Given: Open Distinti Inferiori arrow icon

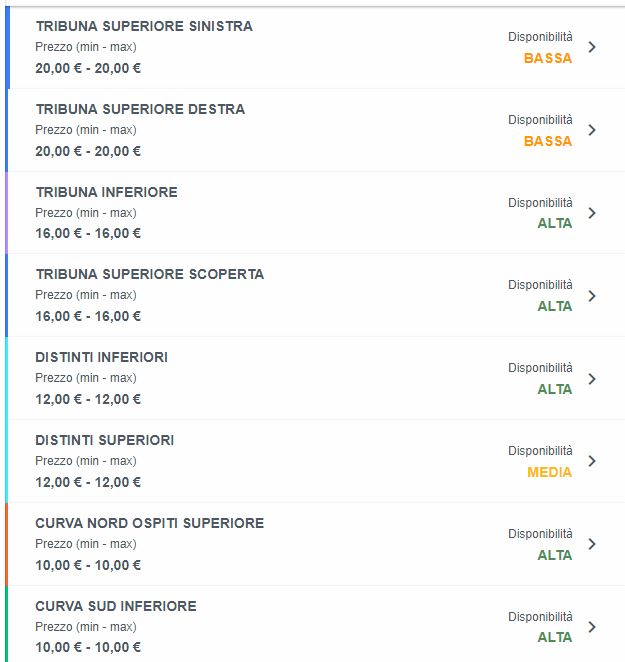Looking at the screenshot, I should pyautogui.click(x=592, y=379).
